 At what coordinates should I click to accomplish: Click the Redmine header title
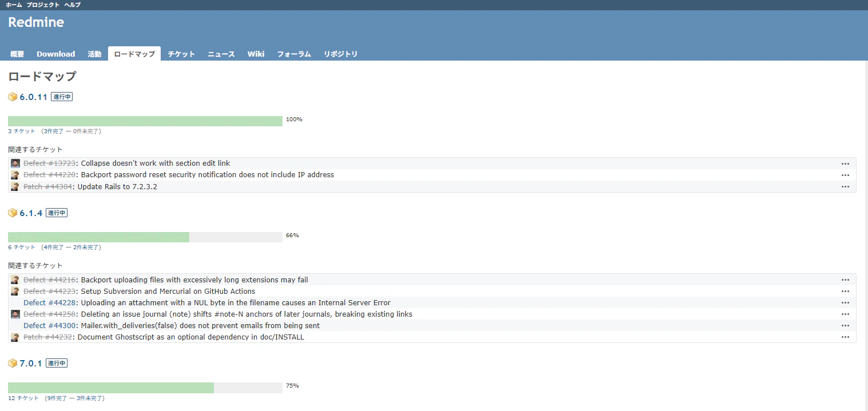click(36, 23)
